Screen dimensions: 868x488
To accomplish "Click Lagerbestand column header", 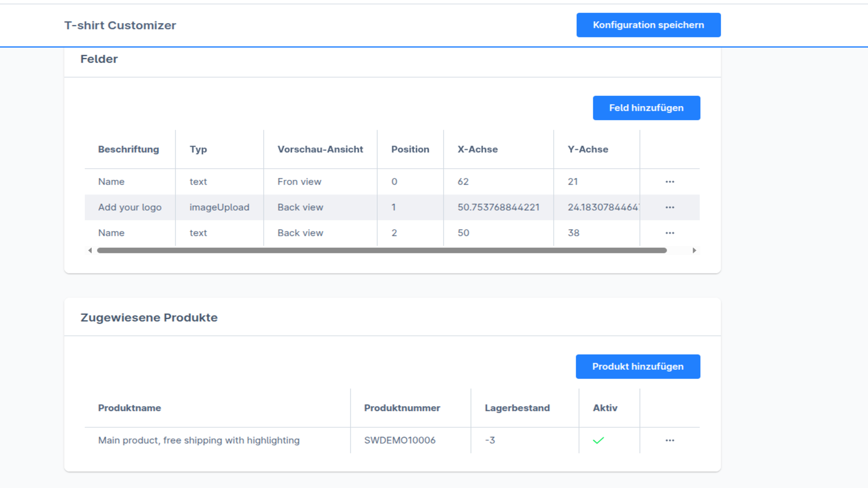I will (517, 408).
